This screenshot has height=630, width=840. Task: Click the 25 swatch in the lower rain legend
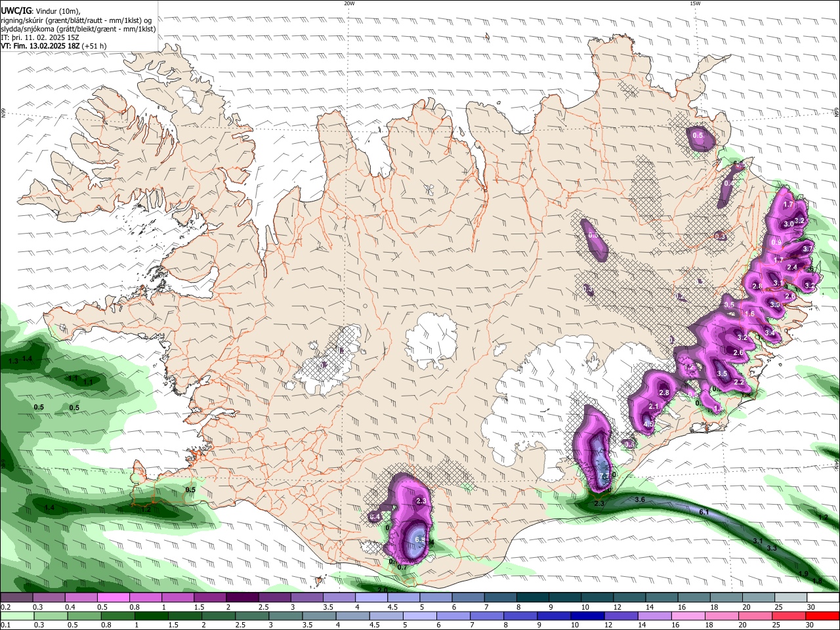pos(789,616)
